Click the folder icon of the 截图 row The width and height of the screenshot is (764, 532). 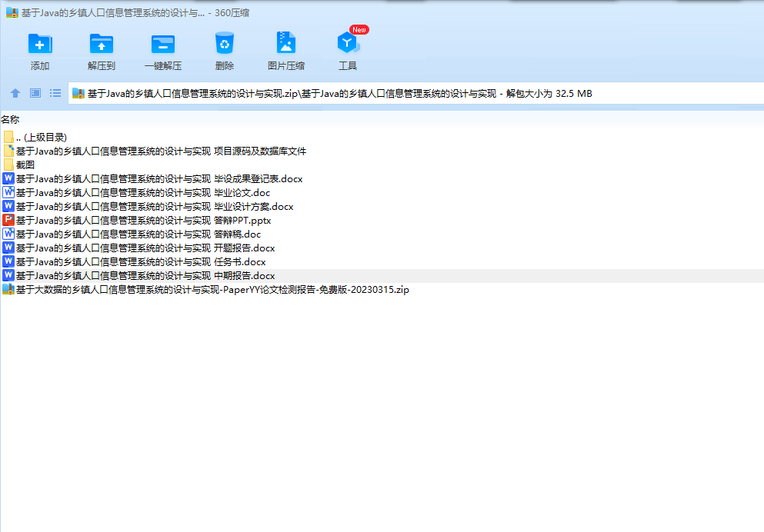click(8, 165)
